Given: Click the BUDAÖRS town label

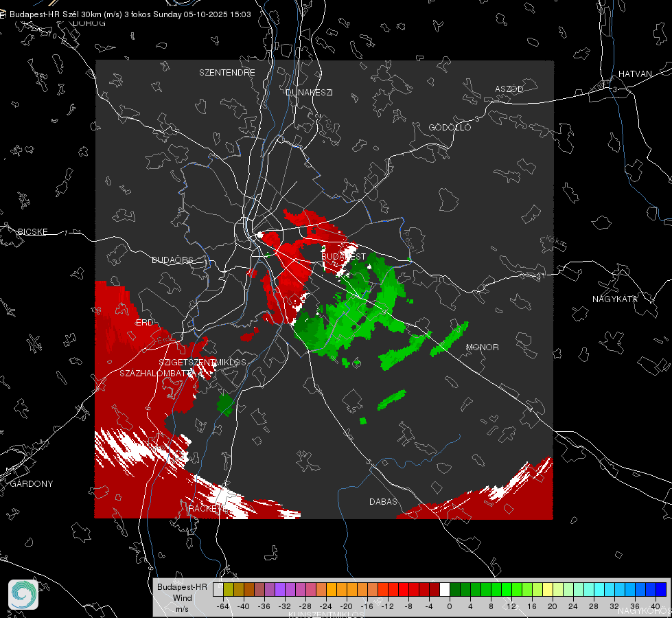Looking at the screenshot, I should pyautogui.click(x=173, y=260).
